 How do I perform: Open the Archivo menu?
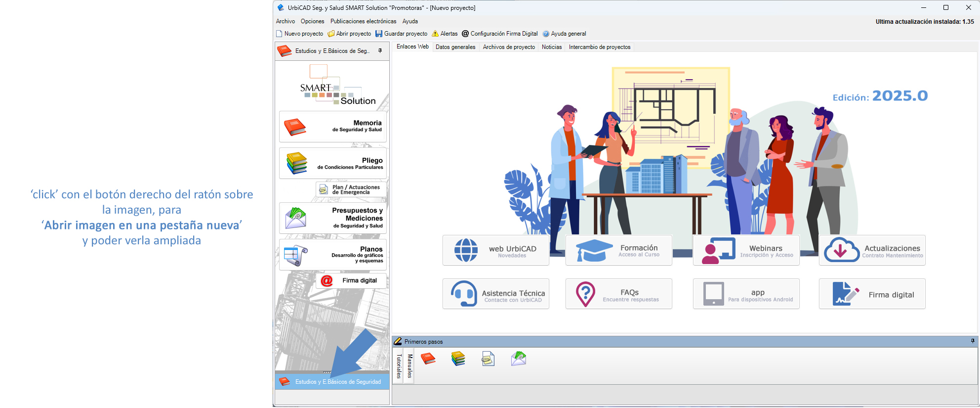(x=286, y=21)
